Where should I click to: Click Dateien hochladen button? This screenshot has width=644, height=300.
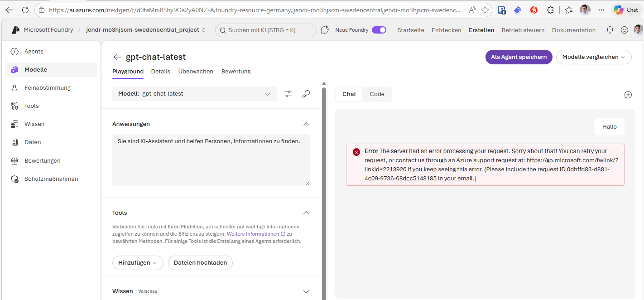pyautogui.click(x=200, y=263)
